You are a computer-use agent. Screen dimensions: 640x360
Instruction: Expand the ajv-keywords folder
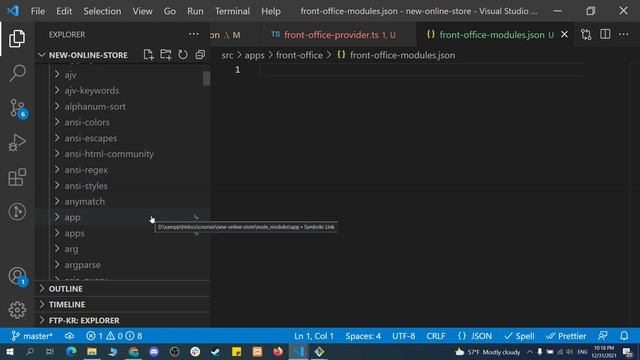pos(122,91)
